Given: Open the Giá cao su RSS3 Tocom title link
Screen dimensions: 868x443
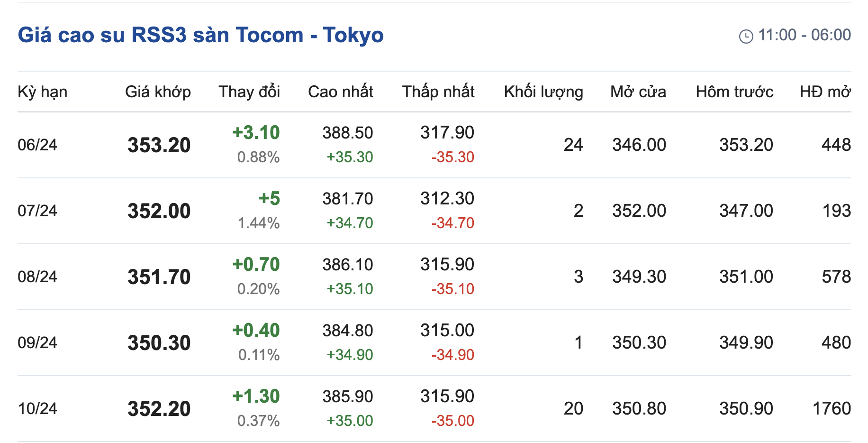Looking at the screenshot, I should pos(200,35).
